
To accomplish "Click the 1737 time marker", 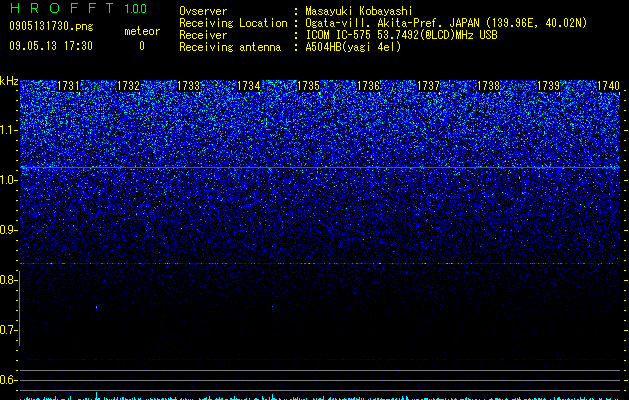I will point(429,86).
